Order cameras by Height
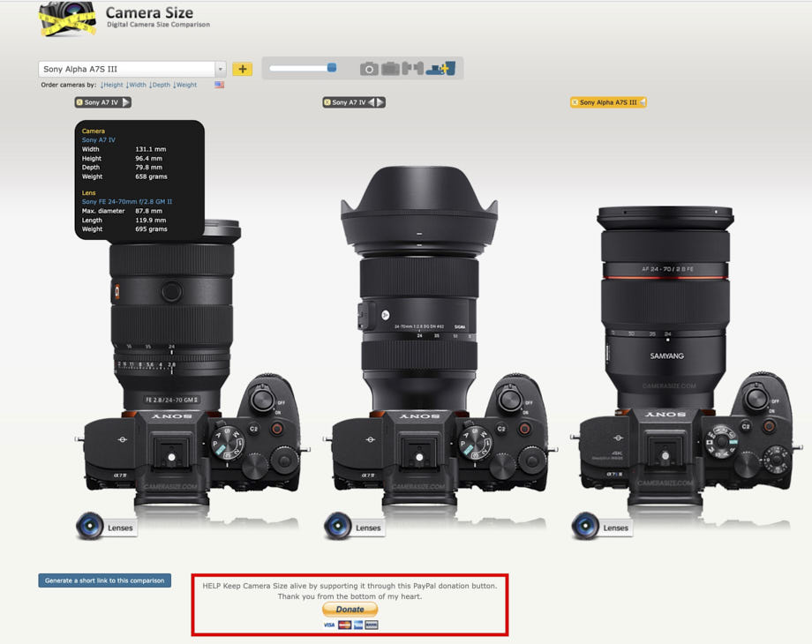The height and width of the screenshot is (644, 812). click(x=112, y=85)
